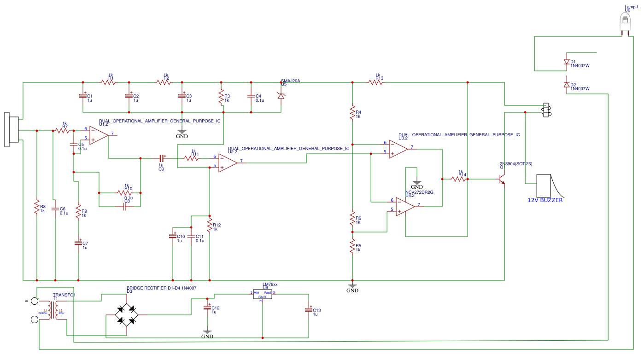Select the U2.2 op-amp symbol

tap(228, 162)
